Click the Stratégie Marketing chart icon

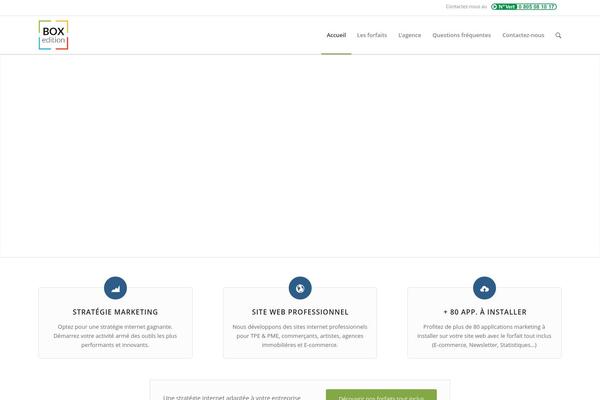[x=115, y=288]
